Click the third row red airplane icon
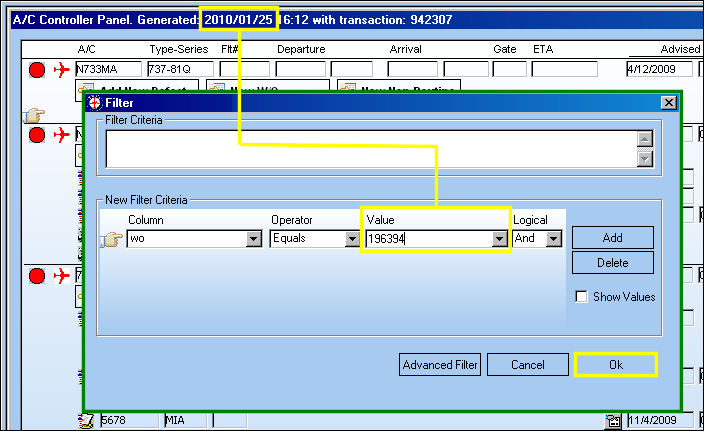The height and width of the screenshot is (431, 704). point(62,275)
